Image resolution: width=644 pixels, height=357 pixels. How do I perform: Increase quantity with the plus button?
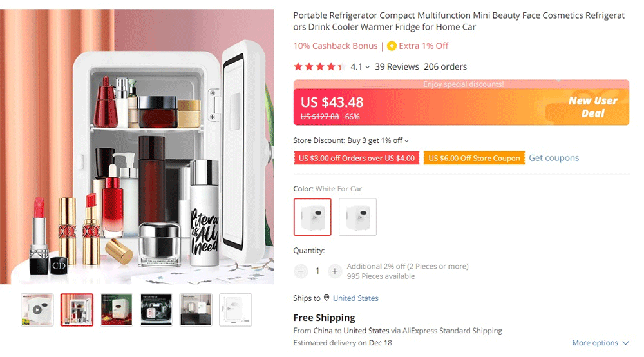tap(335, 271)
